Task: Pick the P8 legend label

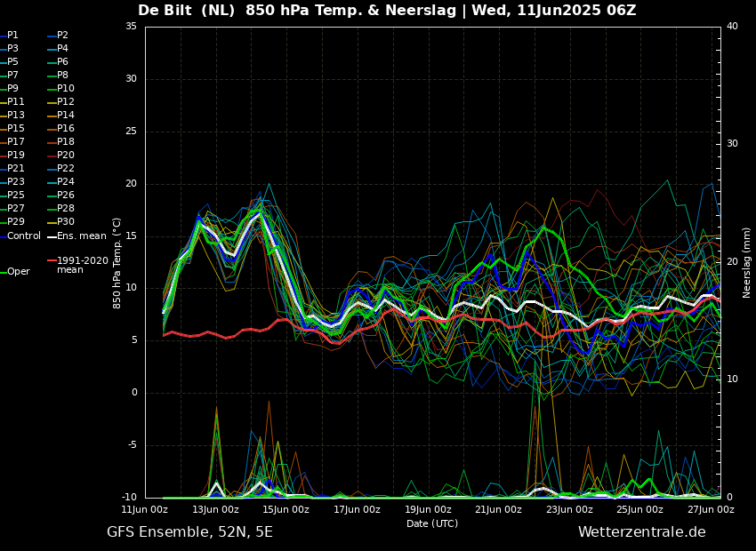Action: pos(62,76)
